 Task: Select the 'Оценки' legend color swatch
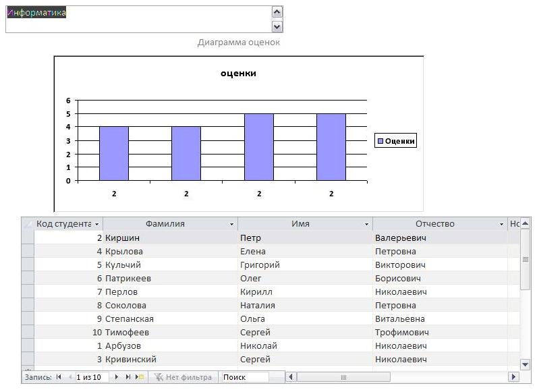tap(380, 141)
